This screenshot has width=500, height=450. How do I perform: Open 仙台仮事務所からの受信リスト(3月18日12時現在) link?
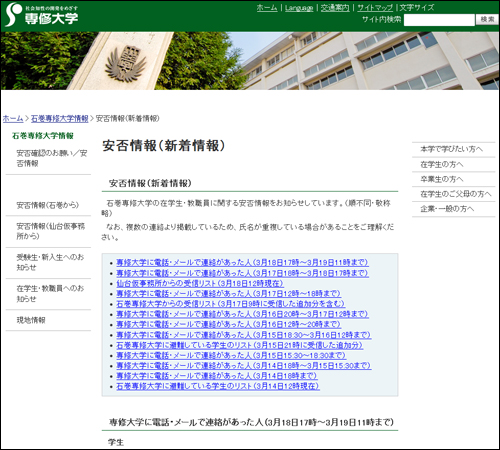(200, 283)
